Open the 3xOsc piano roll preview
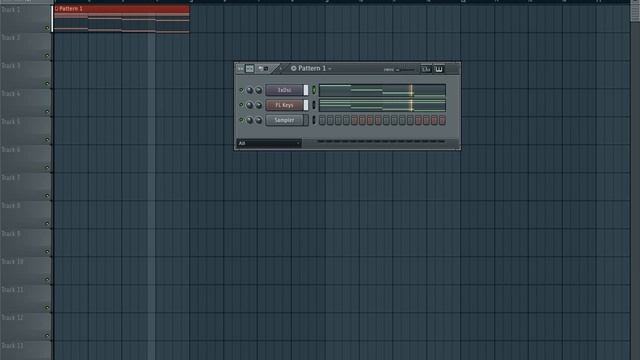The image size is (640, 360). [x=382, y=90]
